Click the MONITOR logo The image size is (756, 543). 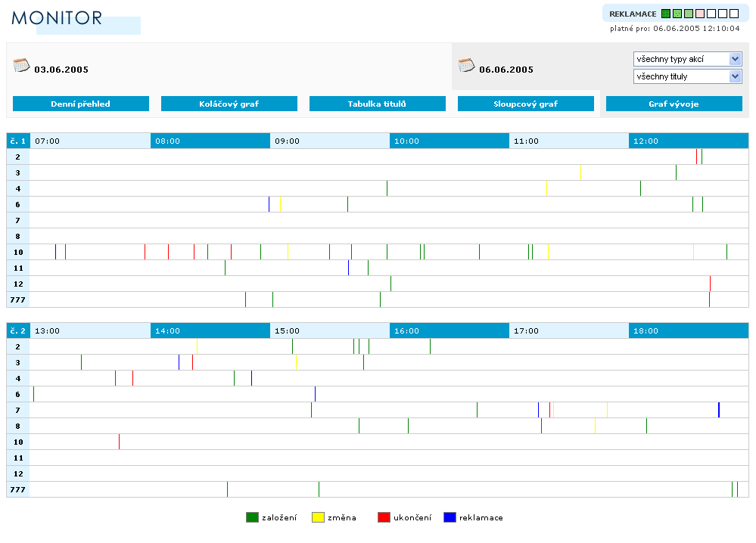point(58,19)
